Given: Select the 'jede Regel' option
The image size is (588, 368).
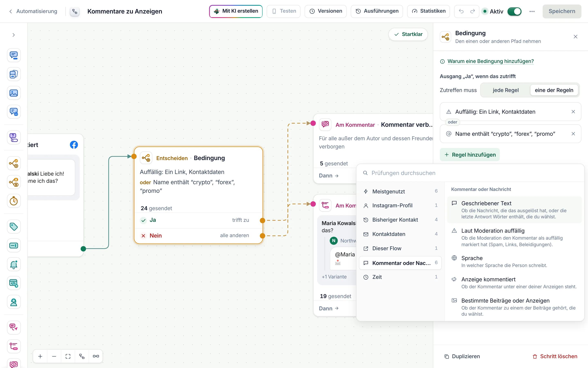Looking at the screenshot, I should [x=505, y=90].
